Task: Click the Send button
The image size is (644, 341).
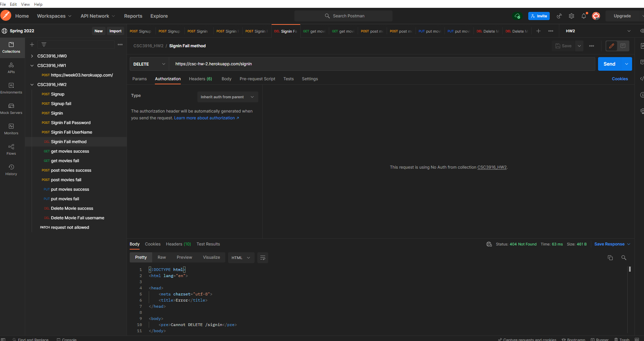Action: [x=609, y=64]
